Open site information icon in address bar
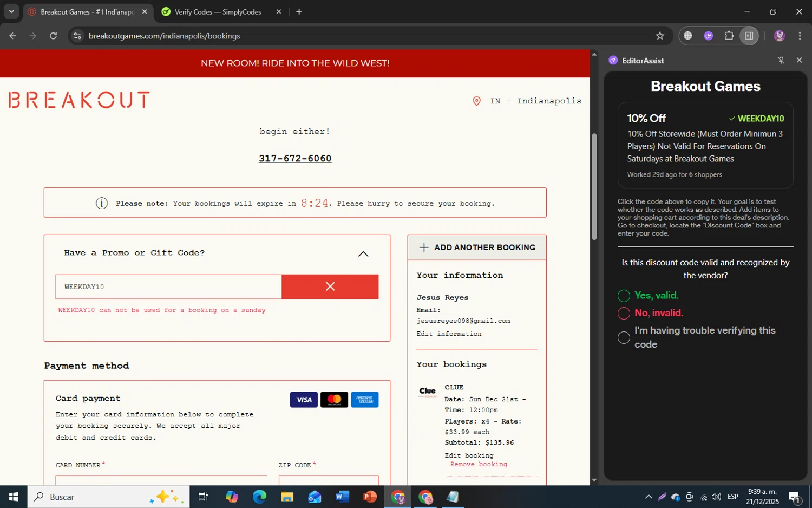The image size is (812, 508). [77, 36]
